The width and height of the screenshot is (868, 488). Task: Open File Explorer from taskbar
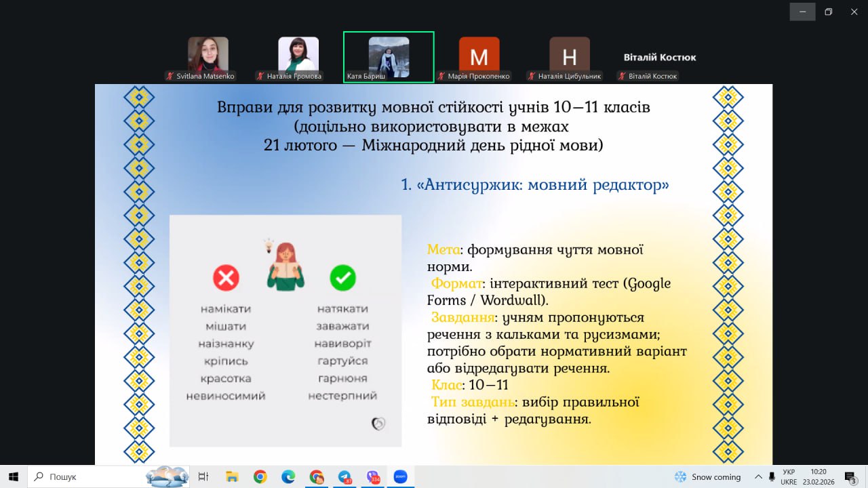pos(232,476)
